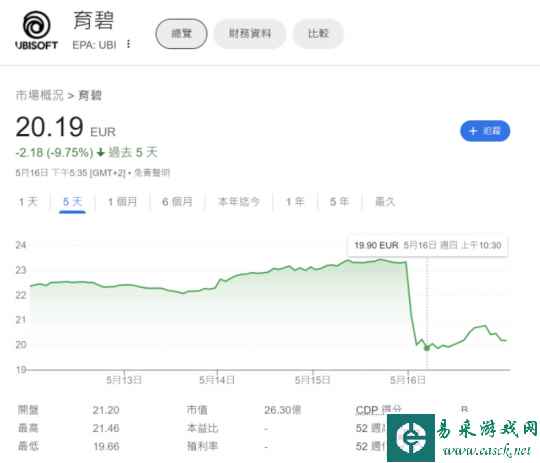
Task: Select the 總覽 overview pill tab
Action: pyautogui.click(x=181, y=34)
